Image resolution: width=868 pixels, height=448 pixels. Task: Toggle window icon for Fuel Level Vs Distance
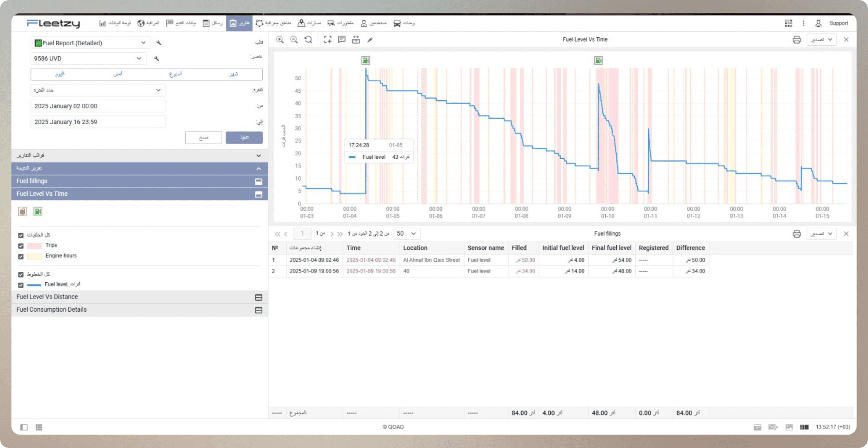(259, 297)
